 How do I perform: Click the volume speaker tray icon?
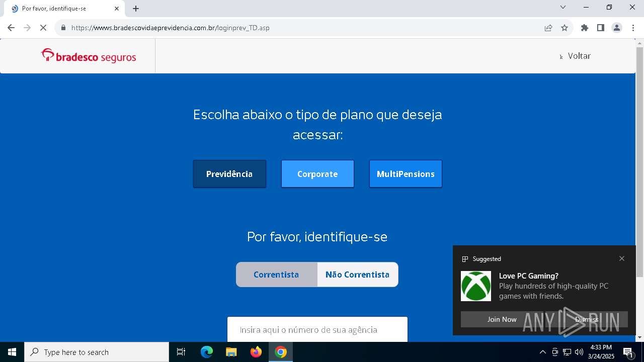(x=579, y=352)
